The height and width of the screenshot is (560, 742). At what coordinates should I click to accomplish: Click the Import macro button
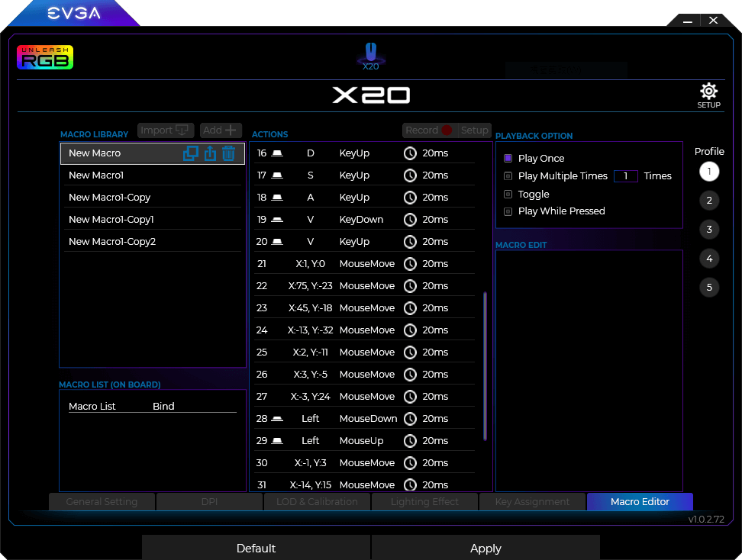pos(166,130)
